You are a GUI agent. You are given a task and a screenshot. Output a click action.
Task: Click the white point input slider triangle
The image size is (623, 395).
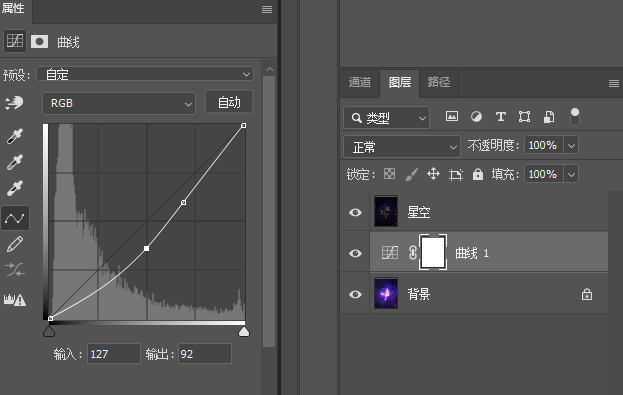pyautogui.click(x=244, y=331)
